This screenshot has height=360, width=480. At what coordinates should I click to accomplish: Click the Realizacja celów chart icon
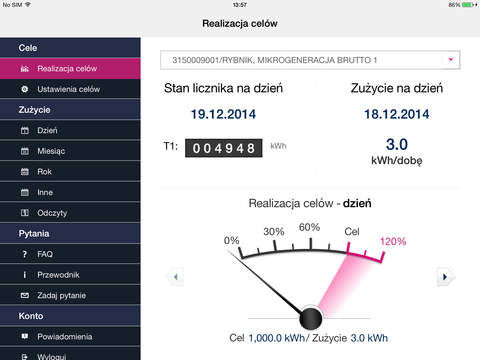pyautogui.click(x=25, y=69)
